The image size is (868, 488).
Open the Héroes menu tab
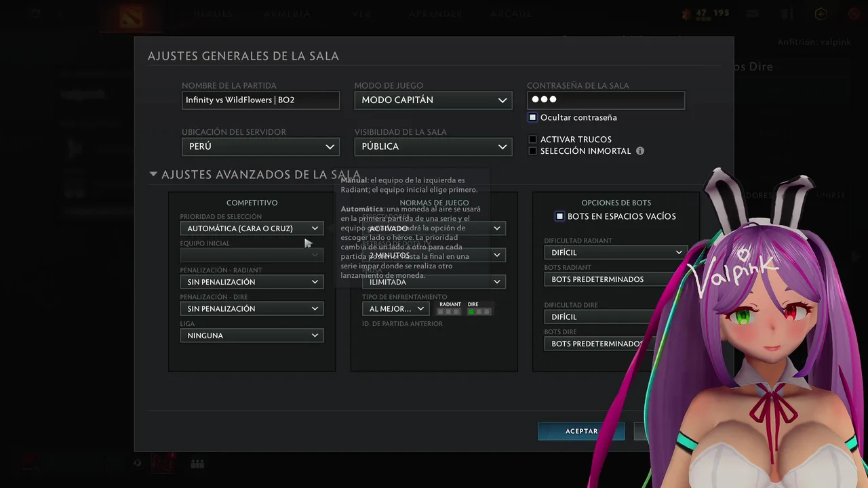tap(213, 14)
